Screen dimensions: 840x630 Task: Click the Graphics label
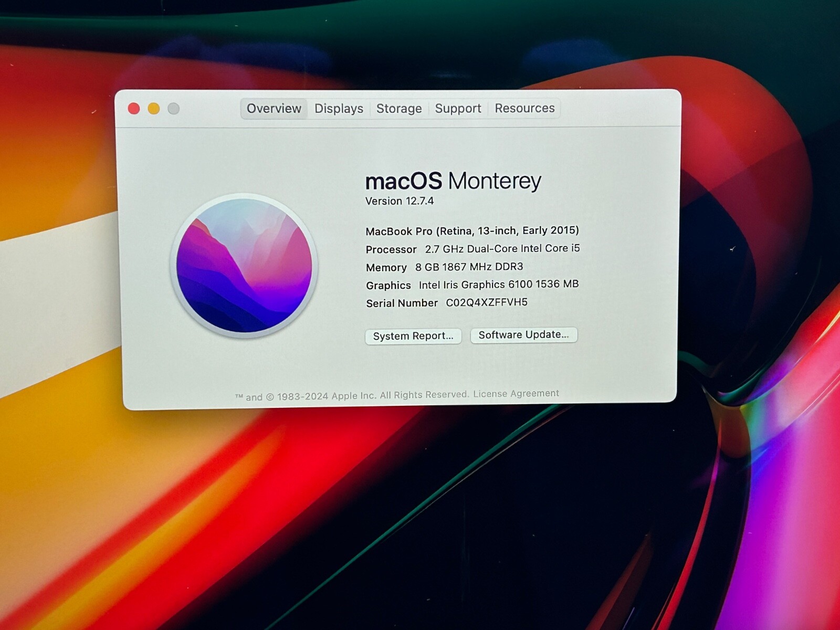[x=388, y=286]
